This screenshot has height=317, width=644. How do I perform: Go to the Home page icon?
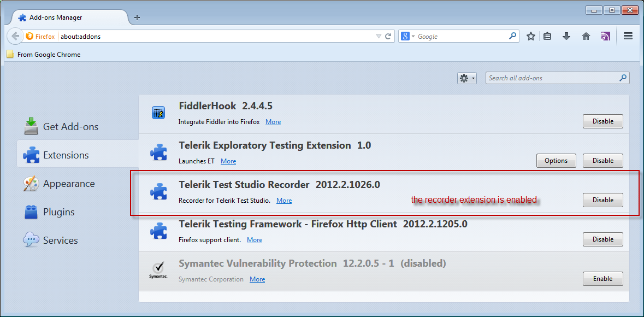[586, 36]
